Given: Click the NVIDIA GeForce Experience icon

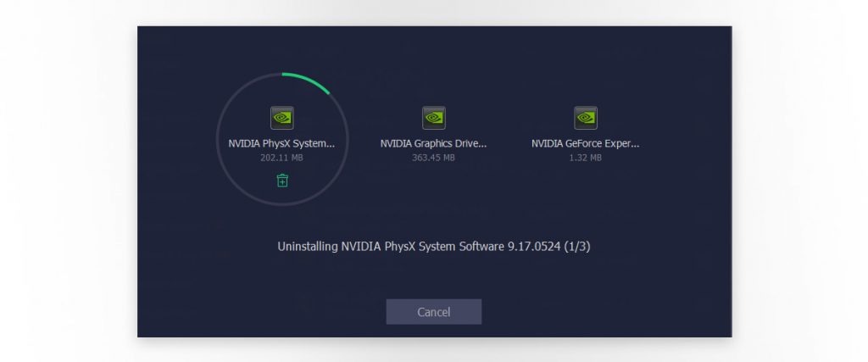Looking at the screenshot, I should (585, 118).
